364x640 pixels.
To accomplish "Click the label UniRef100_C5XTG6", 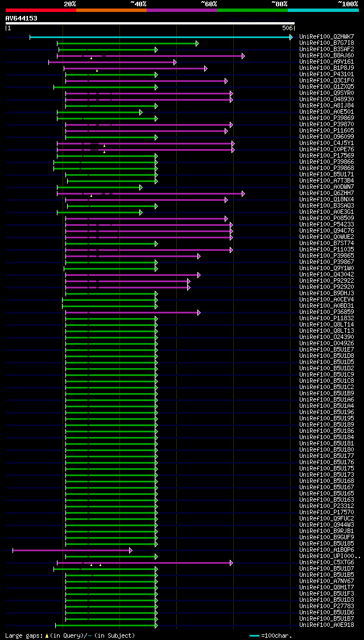I will point(326,563).
